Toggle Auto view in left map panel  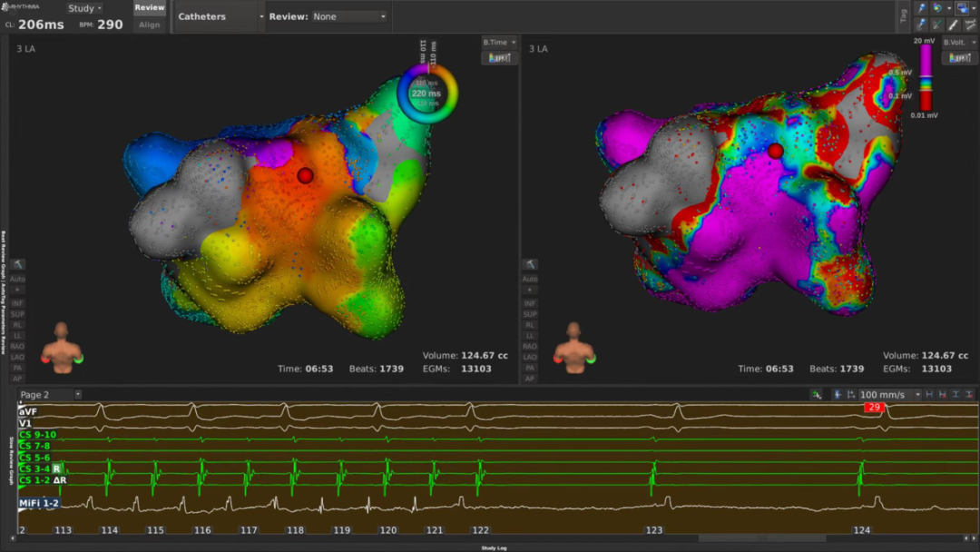click(19, 279)
